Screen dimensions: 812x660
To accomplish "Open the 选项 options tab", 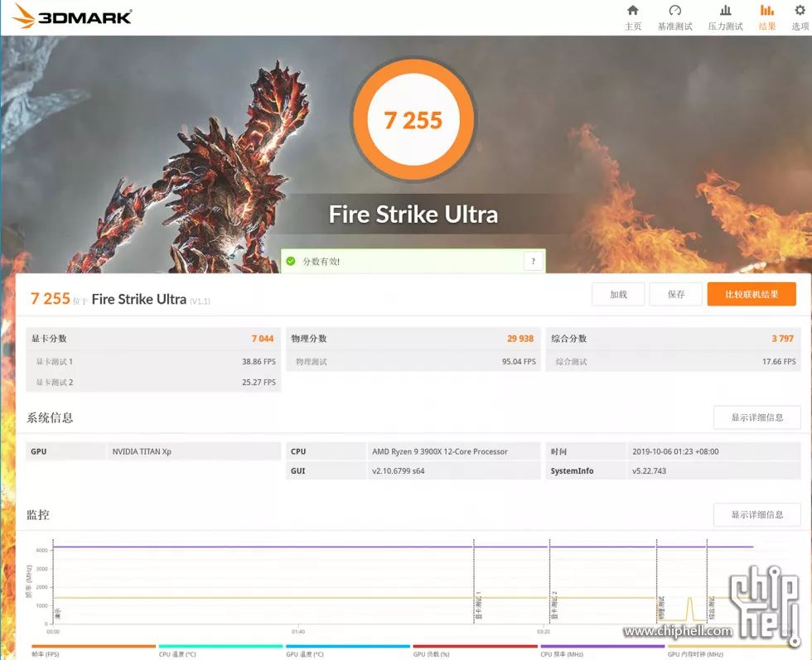I will pos(800,18).
